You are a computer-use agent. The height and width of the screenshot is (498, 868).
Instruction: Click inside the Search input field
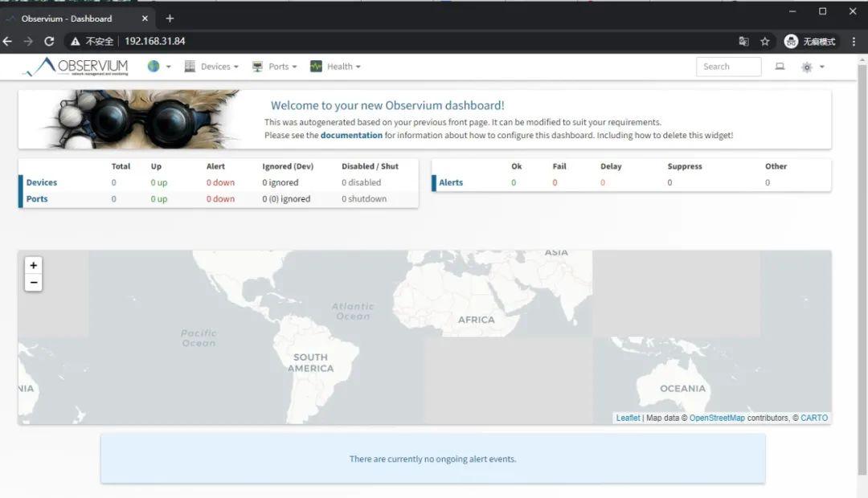click(727, 67)
